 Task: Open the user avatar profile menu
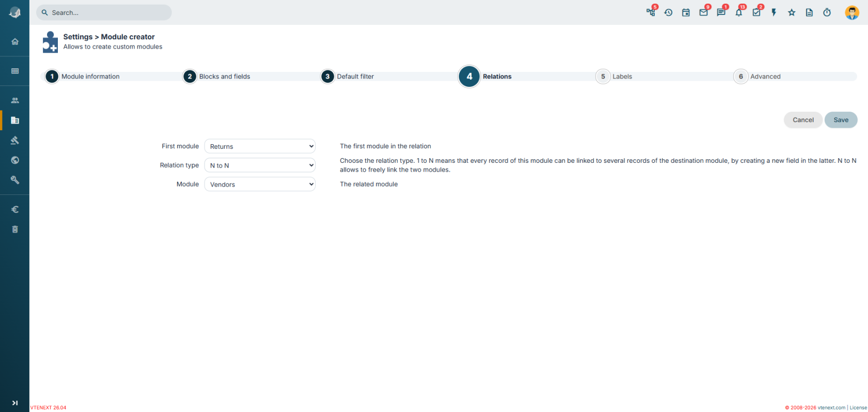point(852,12)
